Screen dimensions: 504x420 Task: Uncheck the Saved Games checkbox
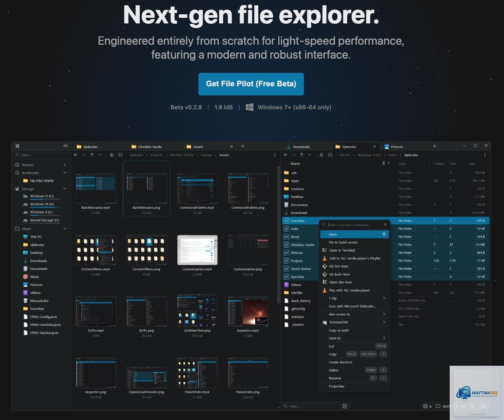coord(287,269)
